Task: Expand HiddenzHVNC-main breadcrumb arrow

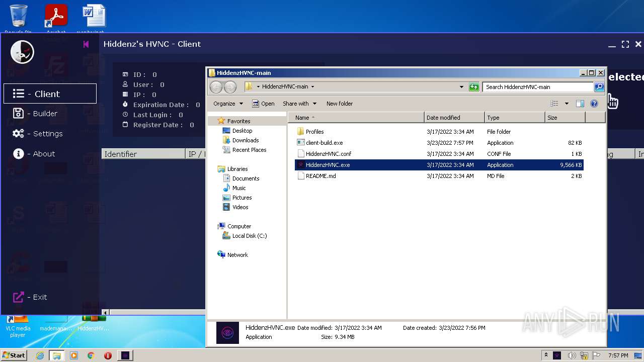Action: (x=312, y=87)
